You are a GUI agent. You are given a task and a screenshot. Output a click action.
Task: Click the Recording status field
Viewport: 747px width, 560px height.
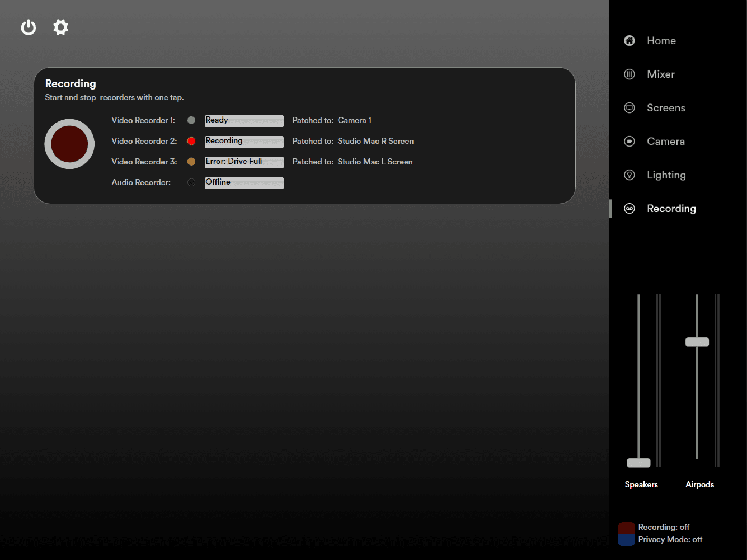[244, 142]
